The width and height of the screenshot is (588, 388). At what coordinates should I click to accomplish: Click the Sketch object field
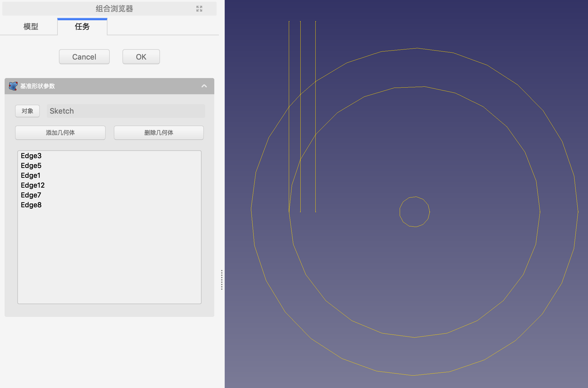[126, 111]
